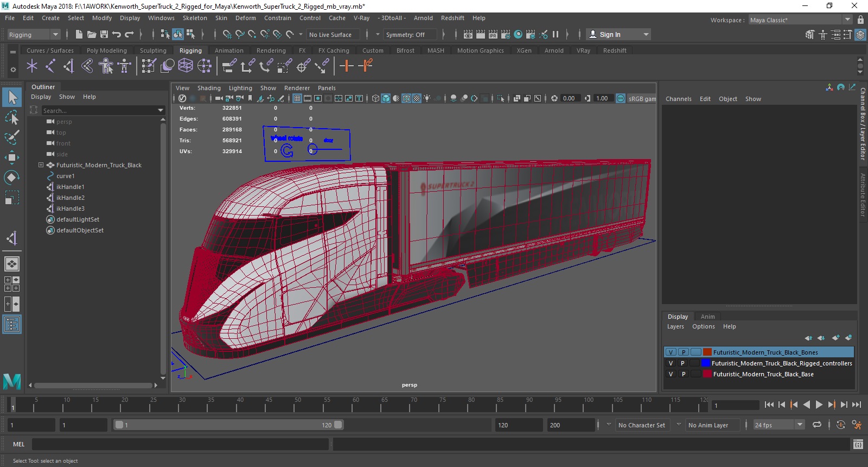Toggle playback P of Rigged_controllers layer
The height and width of the screenshot is (467, 868).
click(683, 363)
